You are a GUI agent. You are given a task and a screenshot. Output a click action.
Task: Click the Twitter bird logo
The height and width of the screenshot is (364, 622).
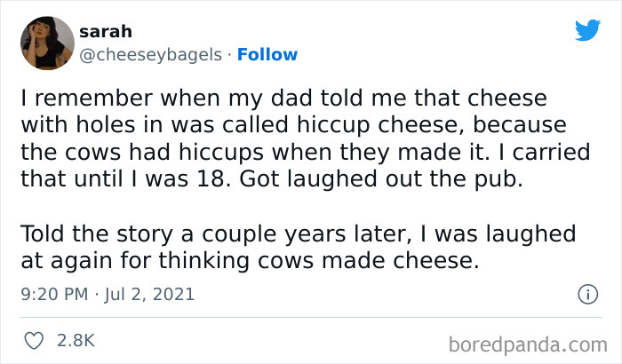[x=587, y=30]
